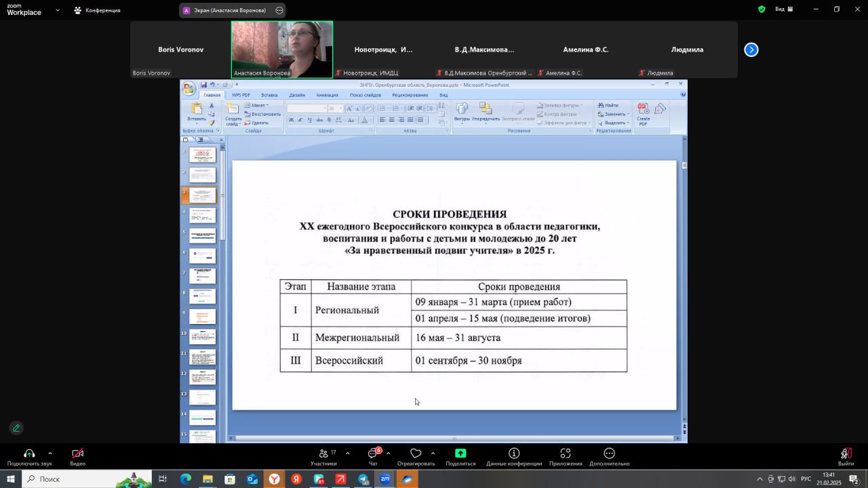Expand audio options chevron

tap(50, 453)
